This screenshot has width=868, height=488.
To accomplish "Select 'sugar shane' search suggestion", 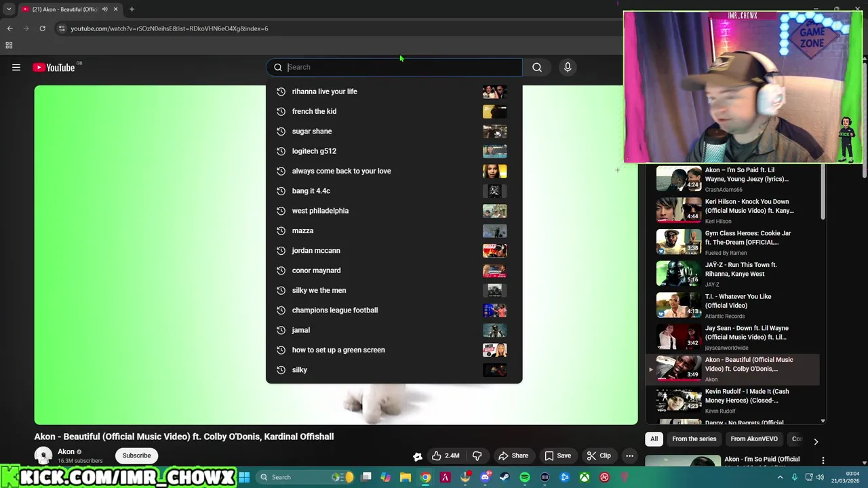I will [x=394, y=131].
